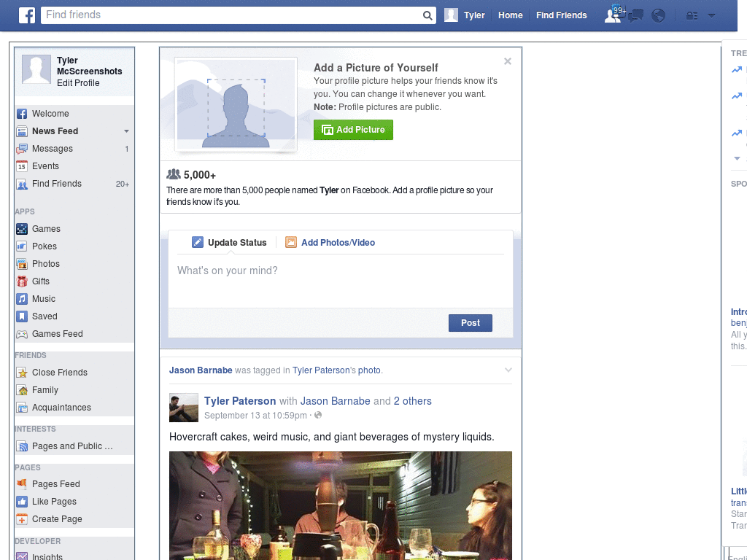Click the What's on your mind field
The height and width of the screenshot is (560, 747).
[341, 281]
